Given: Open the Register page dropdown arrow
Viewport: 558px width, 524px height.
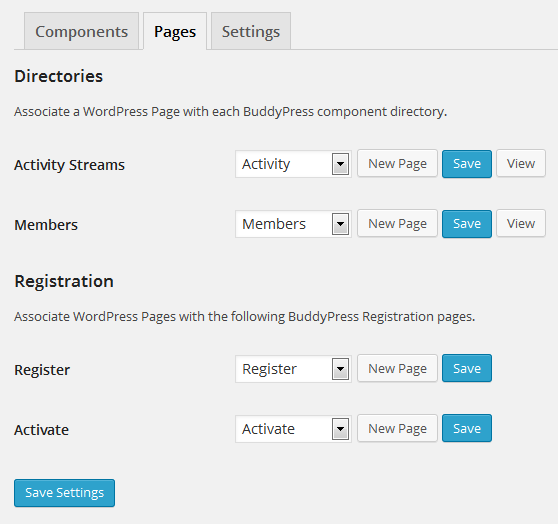Looking at the screenshot, I should coord(340,369).
